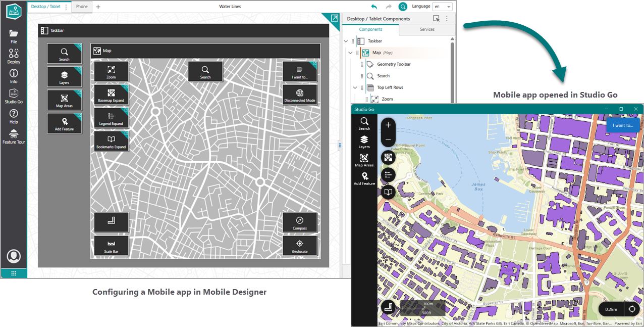Click the Water Lines app title

230,7
